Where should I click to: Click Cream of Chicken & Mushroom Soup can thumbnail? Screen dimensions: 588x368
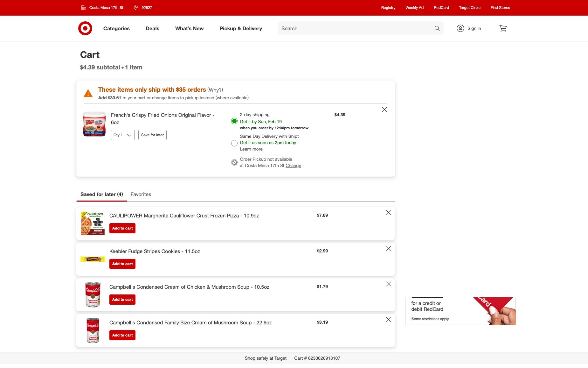(93, 295)
